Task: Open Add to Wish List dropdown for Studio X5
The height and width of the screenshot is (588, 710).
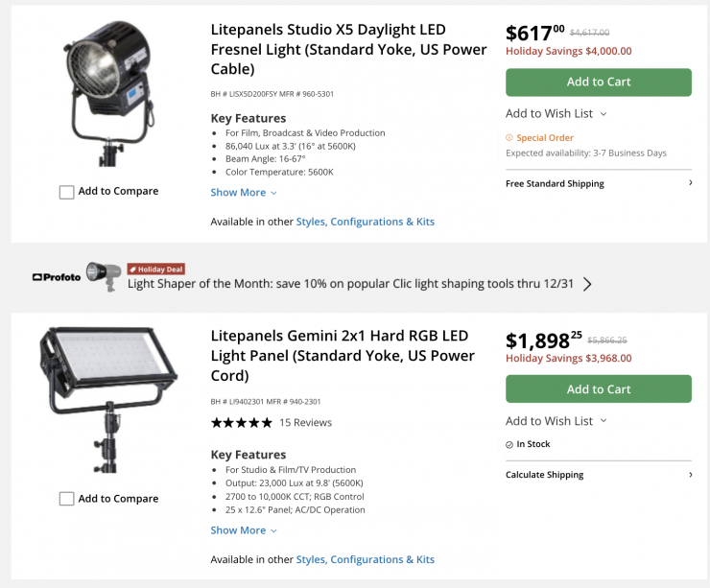Action: (x=556, y=114)
